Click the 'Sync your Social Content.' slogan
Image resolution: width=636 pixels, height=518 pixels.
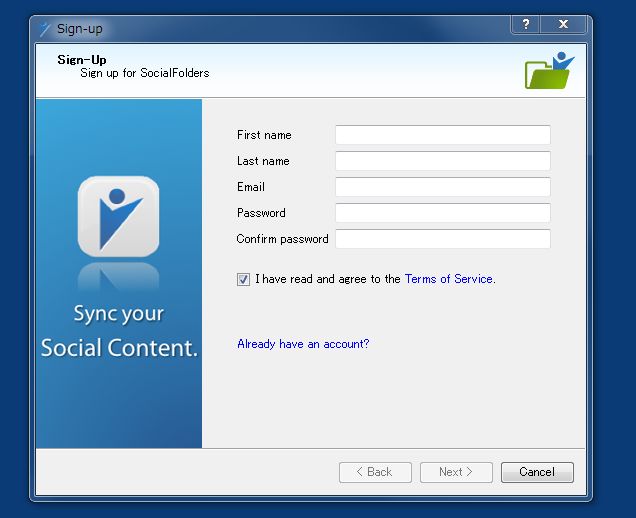point(119,331)
